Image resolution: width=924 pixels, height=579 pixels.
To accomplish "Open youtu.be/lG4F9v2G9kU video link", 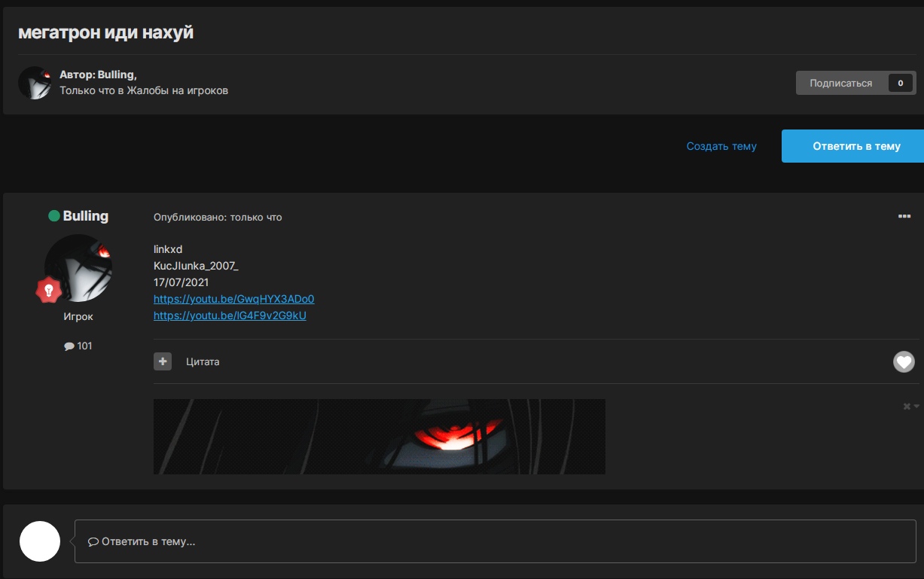I will click(230, 315).
